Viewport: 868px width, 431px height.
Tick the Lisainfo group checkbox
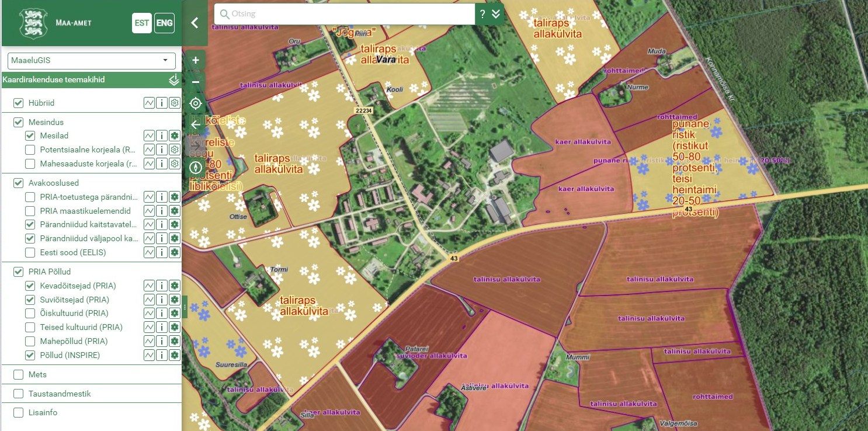coord(18,412)
